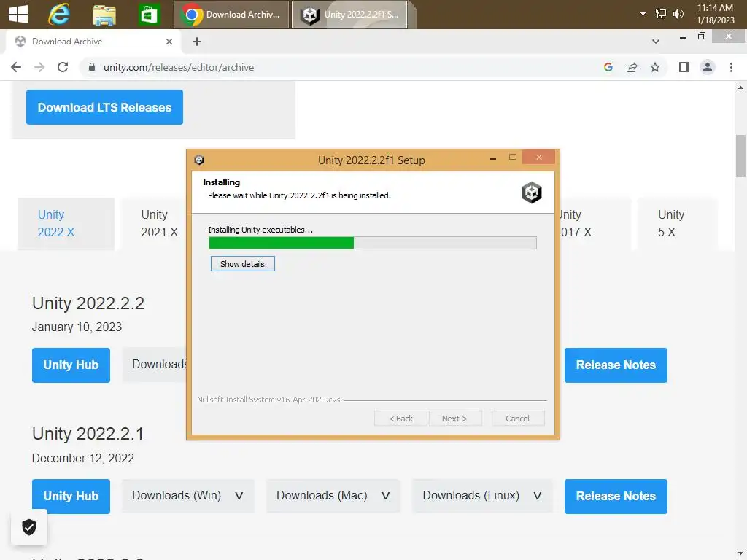Go forward in Chrome

(39, 67)
